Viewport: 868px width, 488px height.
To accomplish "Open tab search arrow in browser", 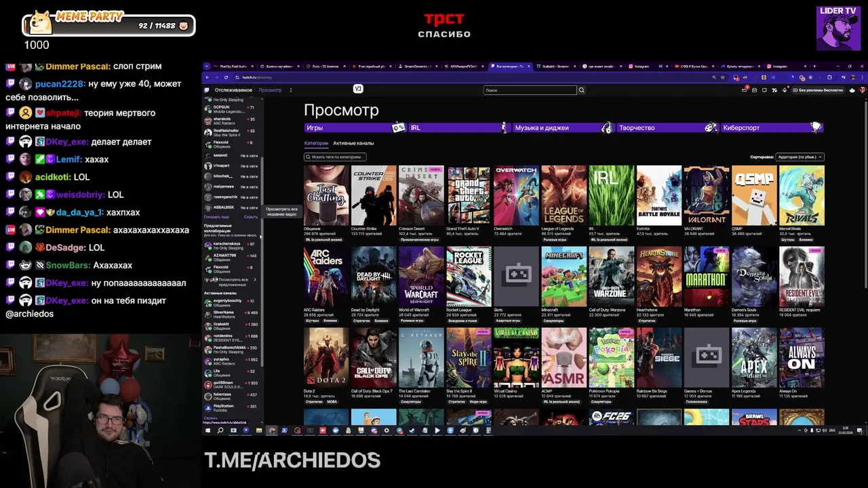I will (x=206, y=66).
